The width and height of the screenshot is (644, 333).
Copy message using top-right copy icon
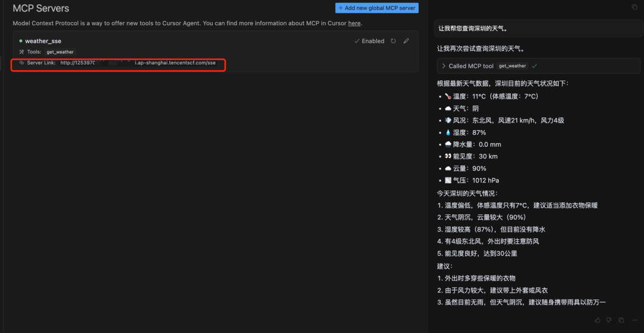coord(634,7)
